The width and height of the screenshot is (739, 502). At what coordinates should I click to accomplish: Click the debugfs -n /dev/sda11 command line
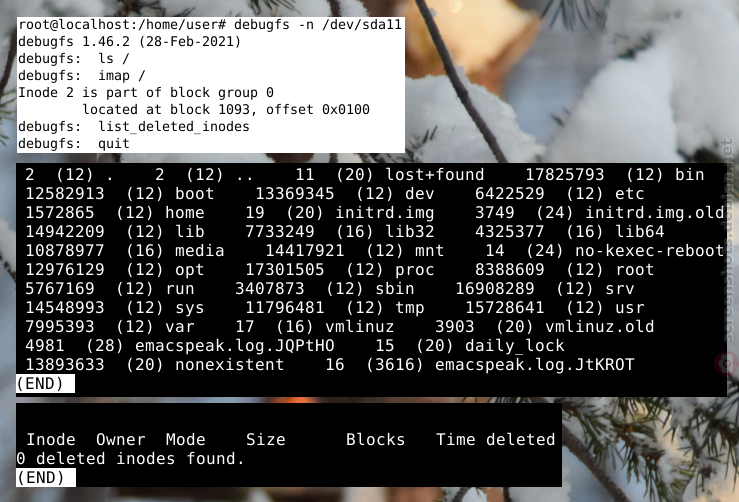coord(210,25)
